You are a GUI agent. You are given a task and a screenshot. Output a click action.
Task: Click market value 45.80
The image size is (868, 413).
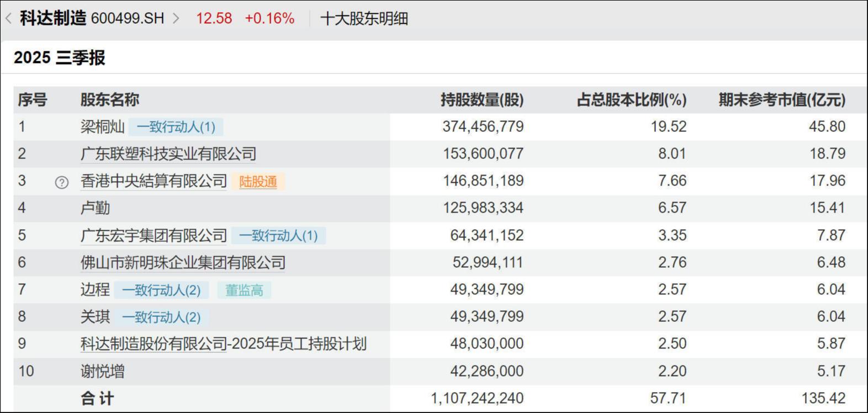click(x=827, y=126)
